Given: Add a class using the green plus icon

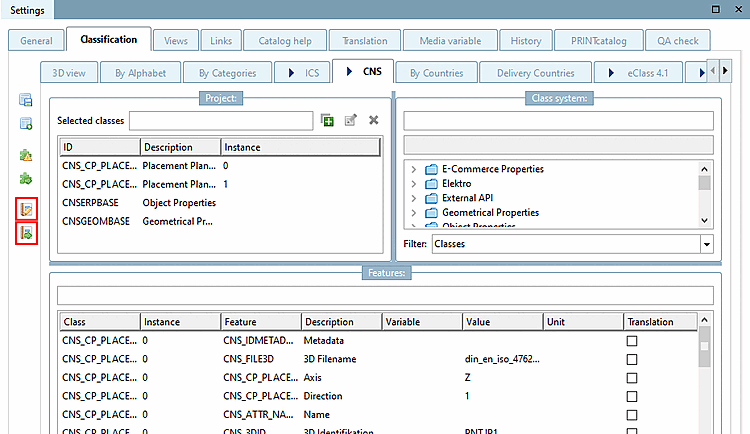Looking at the screenshot, I should pyautogui.click(x=327, y=120).
